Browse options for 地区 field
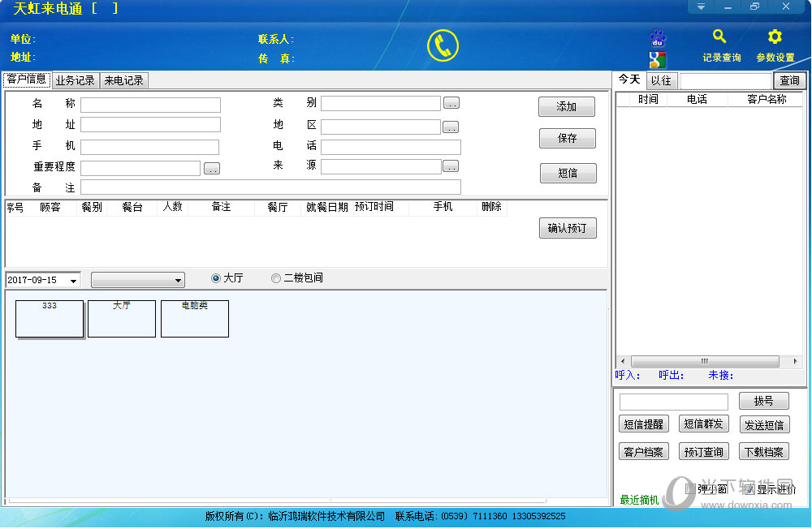The width and height of the screenshot is (812, 529). [x=451, y=127]
